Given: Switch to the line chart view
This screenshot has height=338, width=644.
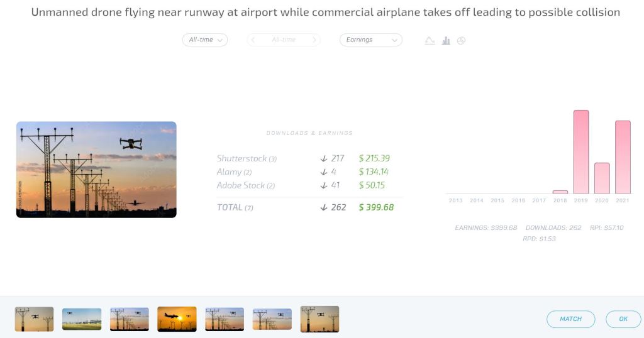Looking at the screenshot, I should [x=430, y=40].
